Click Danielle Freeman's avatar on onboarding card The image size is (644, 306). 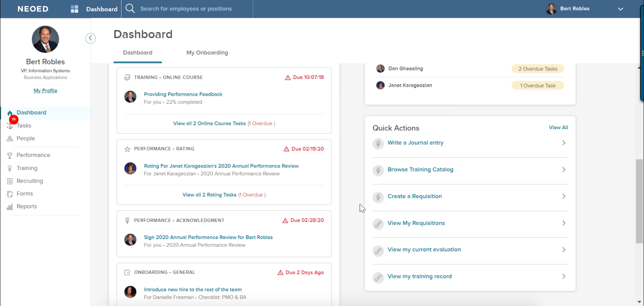[130, 292]
